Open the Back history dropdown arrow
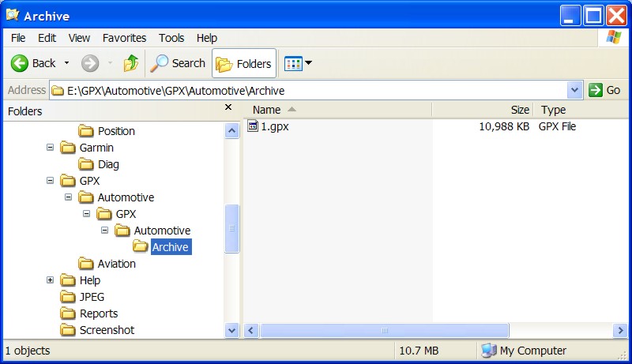Viewport: 632px width, 364px height. point(67,63)
